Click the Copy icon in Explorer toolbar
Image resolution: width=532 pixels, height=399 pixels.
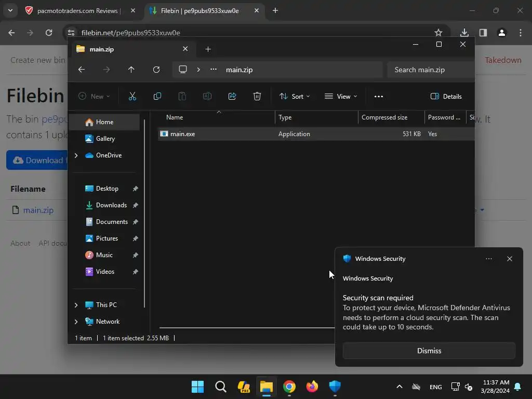coord(157,96)
